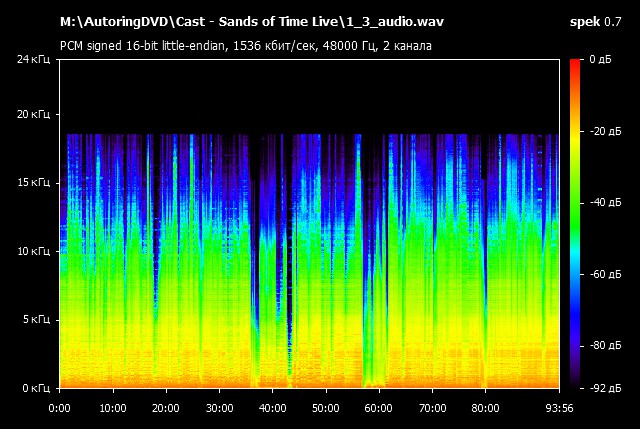Click the 60:00 time axis label
The image size is (640, 429).
pyautogui.click(x=379, y=408)
